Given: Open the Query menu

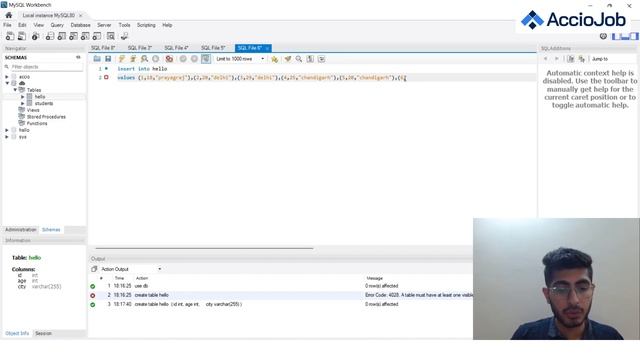Looking at the screenshot, I should 57,25.
